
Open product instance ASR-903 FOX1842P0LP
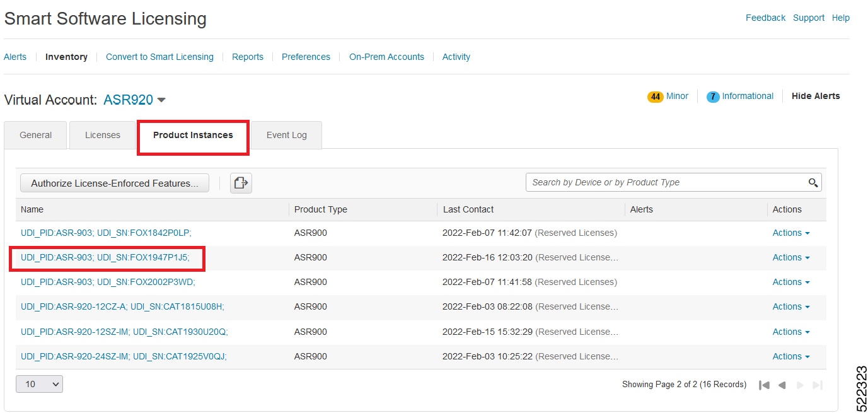coord(106,233)
